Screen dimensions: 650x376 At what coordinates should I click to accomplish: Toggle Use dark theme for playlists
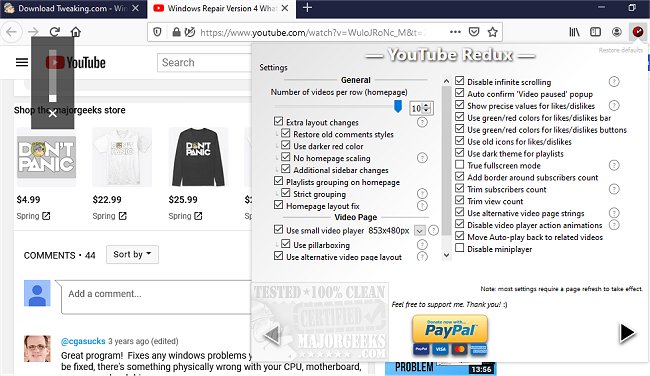(459, 153)
